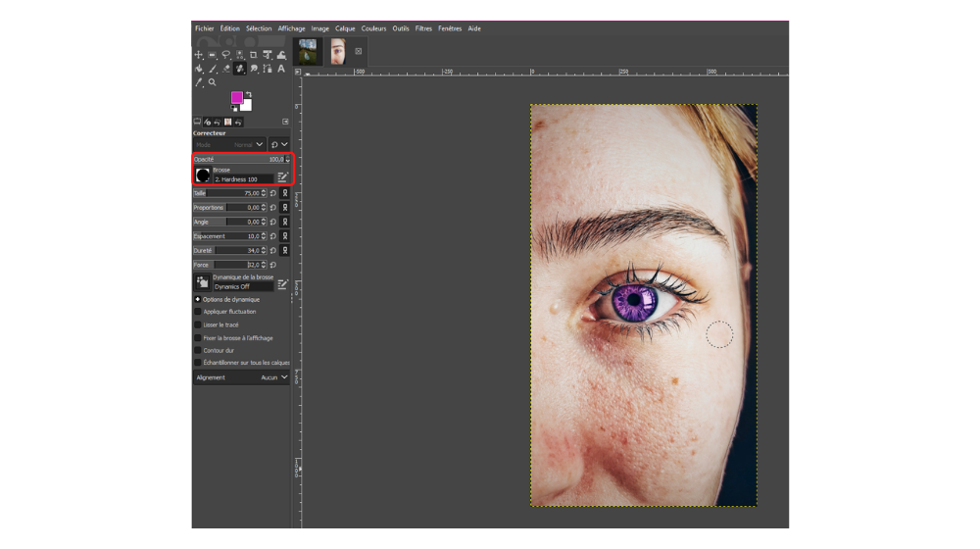
Task: Open the mode-group switch dropdown beside Mode
Action: [x=279, y=144]
